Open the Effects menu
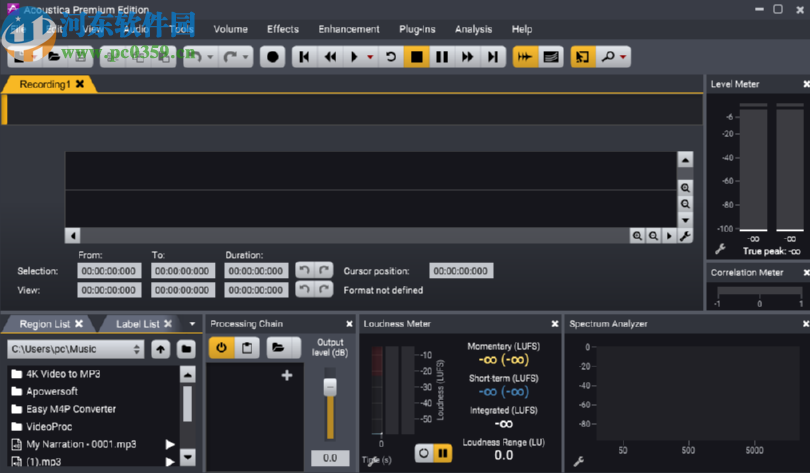Screen dimensions: 810x473 pos(283,29)
